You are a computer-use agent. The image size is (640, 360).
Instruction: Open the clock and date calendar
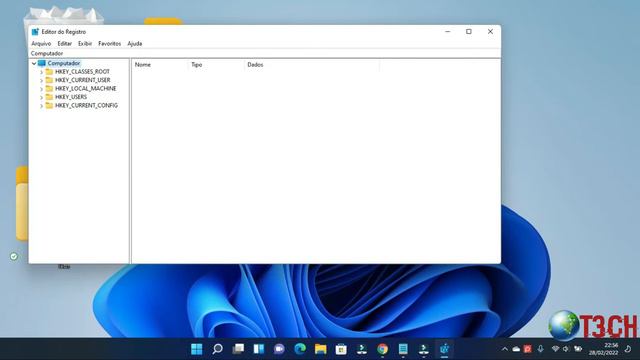[603, 349]
